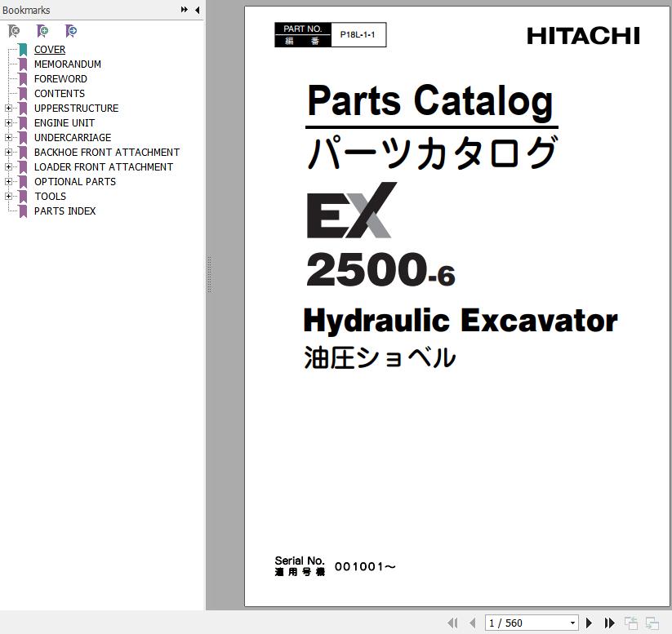Click part number P18L-1-1 on page
The height and width of the screenshot is (634, 672).
[358, 35]
